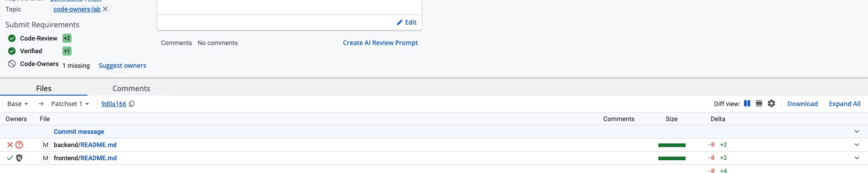This screenshot has width=868, height=173.
Task: Click the Verified +1 vote chip
Action: (x=67, y=51)
